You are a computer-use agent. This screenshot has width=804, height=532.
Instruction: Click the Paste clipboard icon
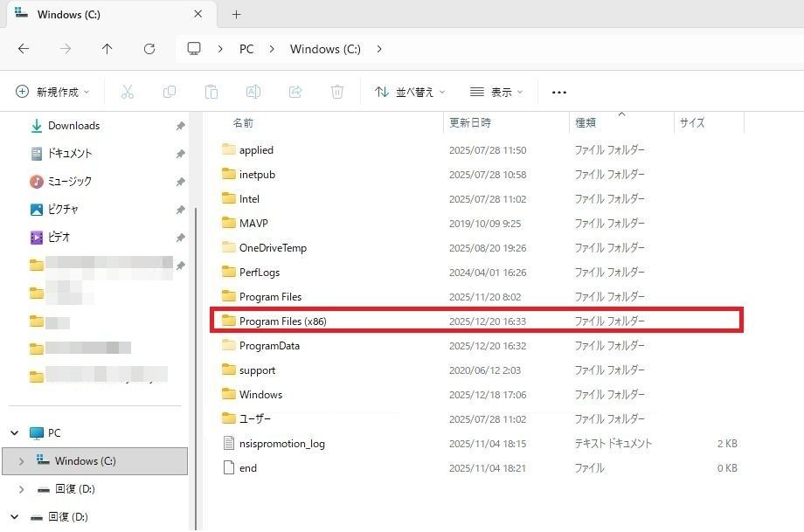(211, 92)
